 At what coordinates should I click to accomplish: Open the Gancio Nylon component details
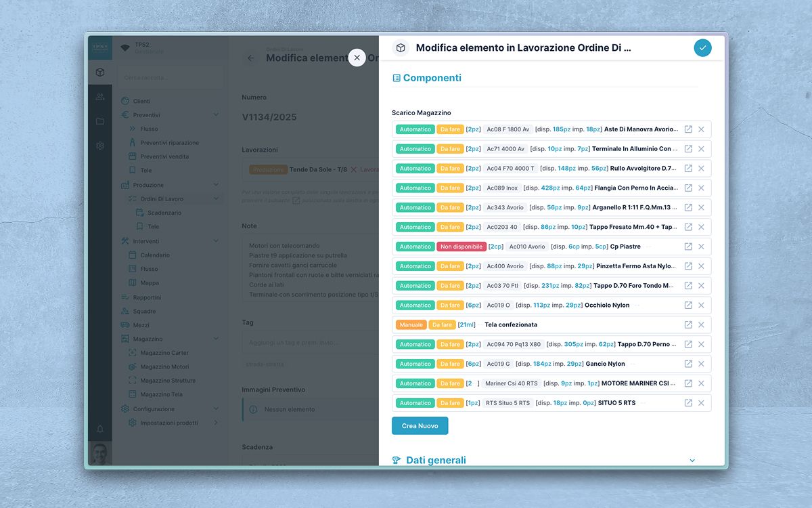(688, 364)
